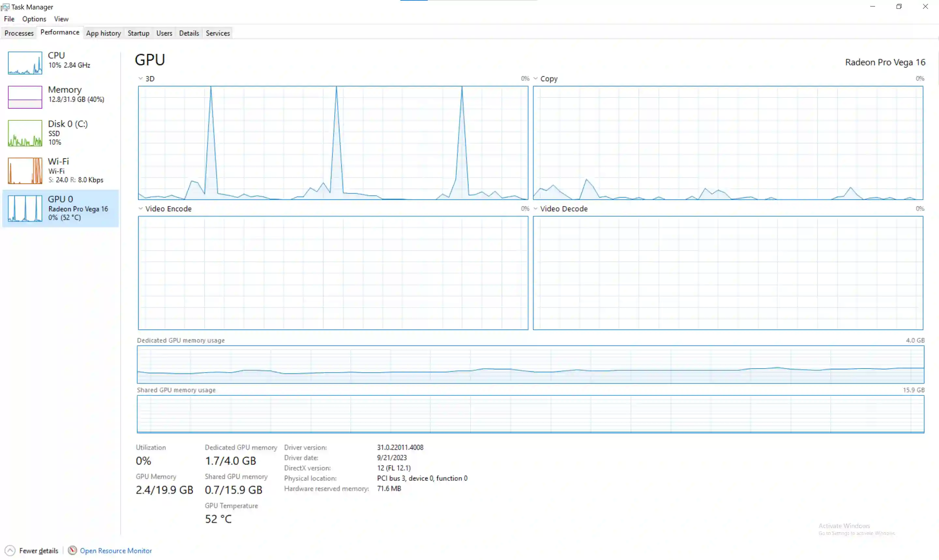This screenshot has height=560, width=939.
Task: Click the Video Encode graph area
Action: point(333,273)
